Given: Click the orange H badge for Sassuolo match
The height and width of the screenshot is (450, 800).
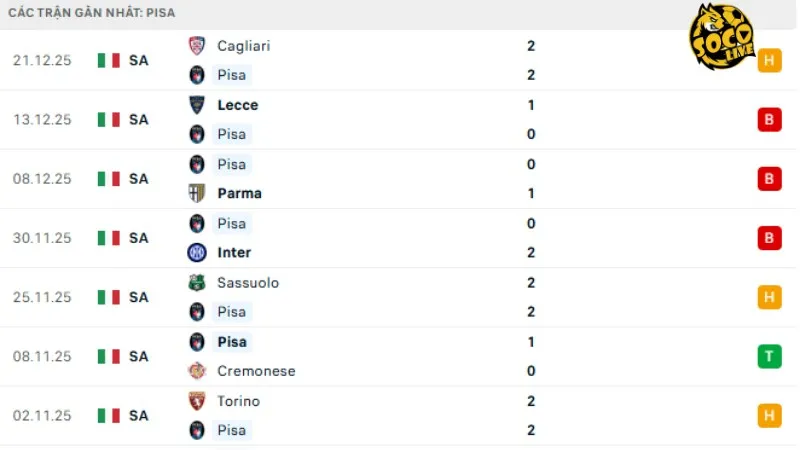Looking at the screenshot, I should (x=769, y=297).
